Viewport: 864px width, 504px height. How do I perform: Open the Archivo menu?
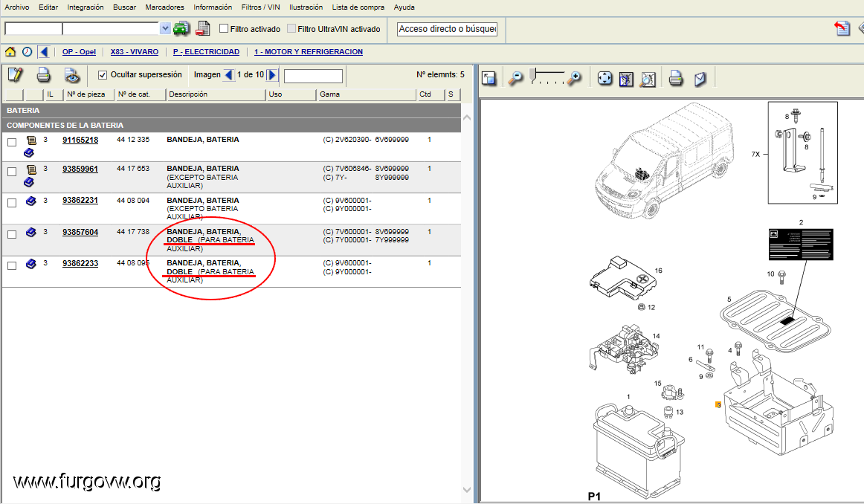click(x=17, y=7)
